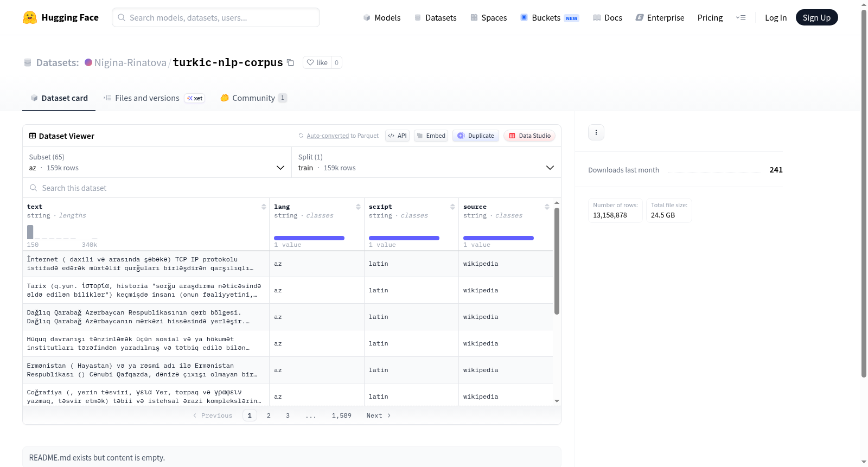Viewport: 868px width, 467px height.
Task: Click the Duplicate button
Action: (476, 136)
